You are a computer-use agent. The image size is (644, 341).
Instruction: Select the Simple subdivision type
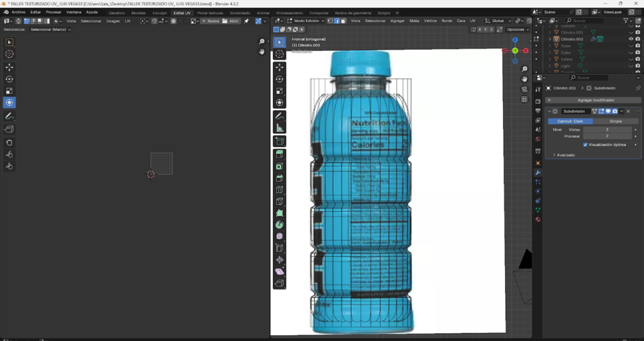point(615,121)
